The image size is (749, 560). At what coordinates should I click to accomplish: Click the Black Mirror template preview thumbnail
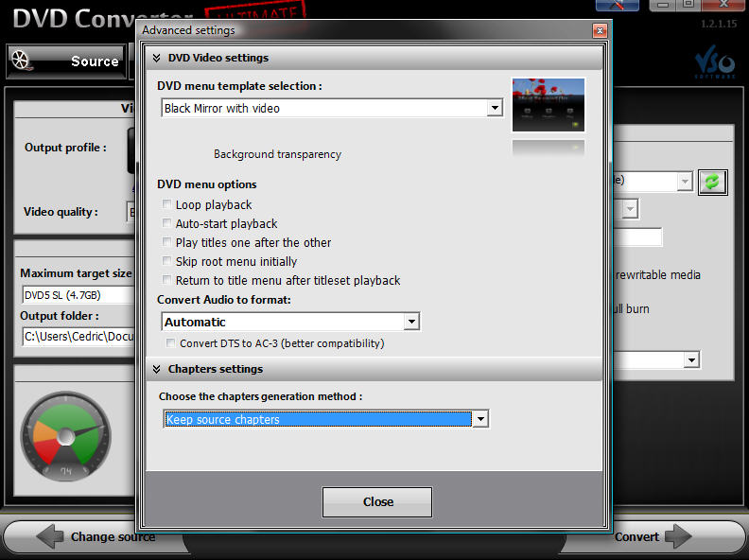point(548,105)
